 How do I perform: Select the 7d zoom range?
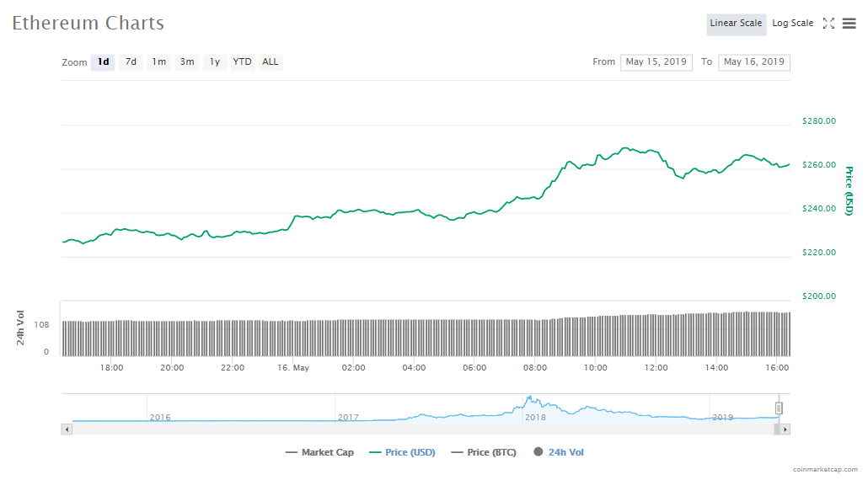point(131,61)
